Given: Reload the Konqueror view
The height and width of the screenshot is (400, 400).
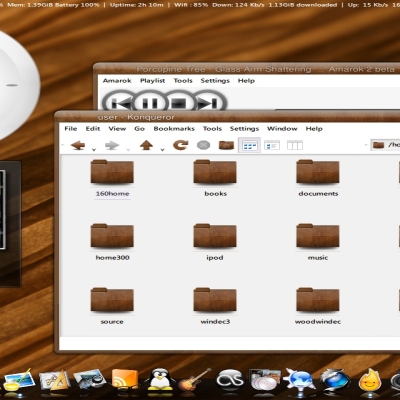Looking at the screenshot, I should click(x=180, y=145).
